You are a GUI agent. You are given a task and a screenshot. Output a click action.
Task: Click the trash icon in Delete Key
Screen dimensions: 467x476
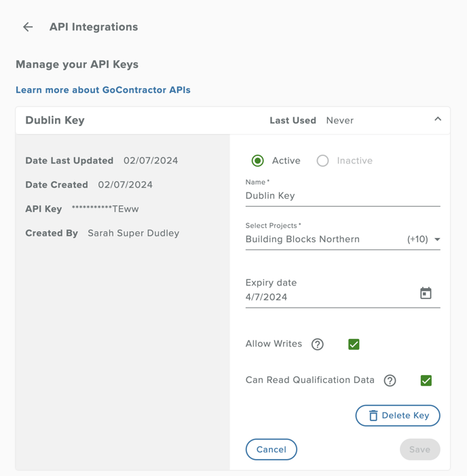(373, 416)
